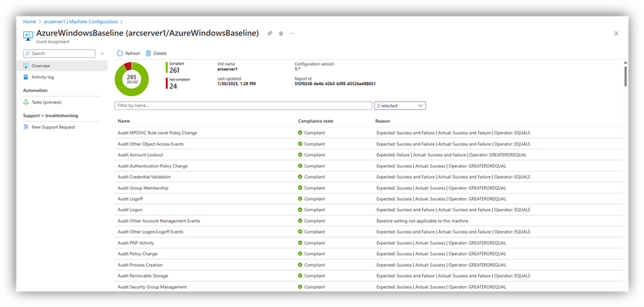This screenshot has height=307, width=644.
Task: Mark page as favorite with star icon
Action: (x=281, y=34)
